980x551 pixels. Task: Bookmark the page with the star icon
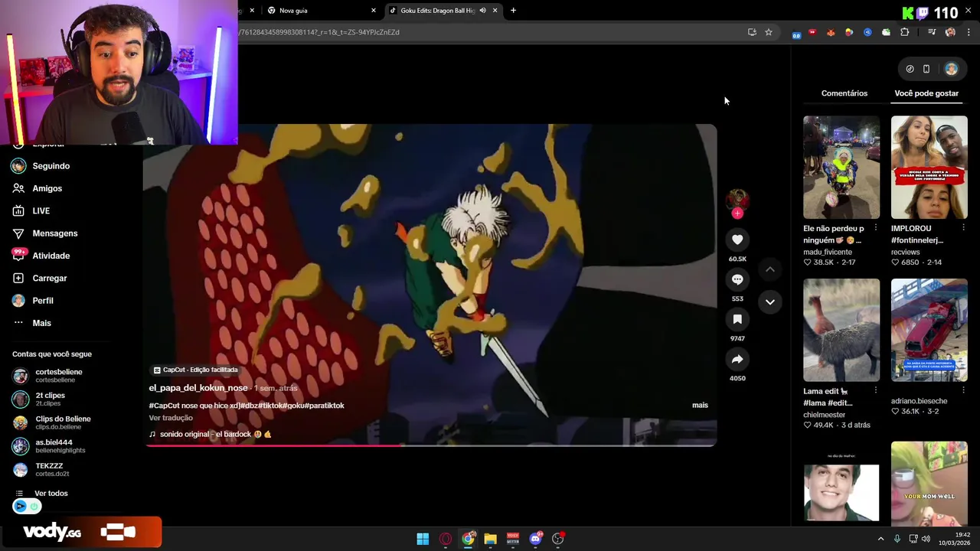coord(769,32)
